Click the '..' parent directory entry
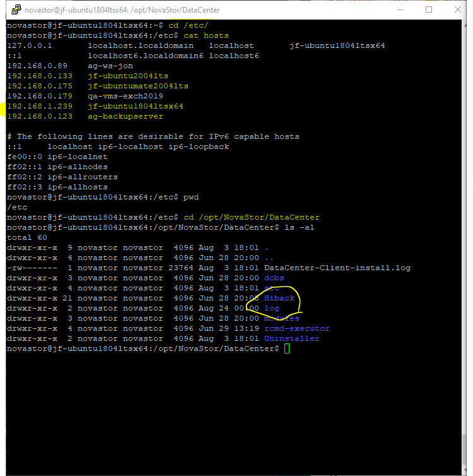Screen dimensions: 473x476 coord(269,259)
